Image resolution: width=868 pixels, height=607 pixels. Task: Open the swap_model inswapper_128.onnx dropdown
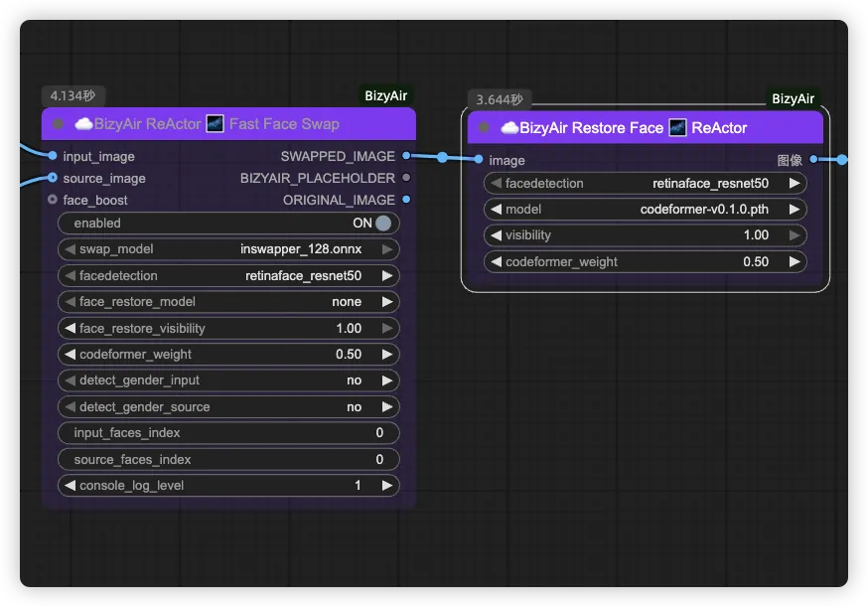(x=228, y=249)
